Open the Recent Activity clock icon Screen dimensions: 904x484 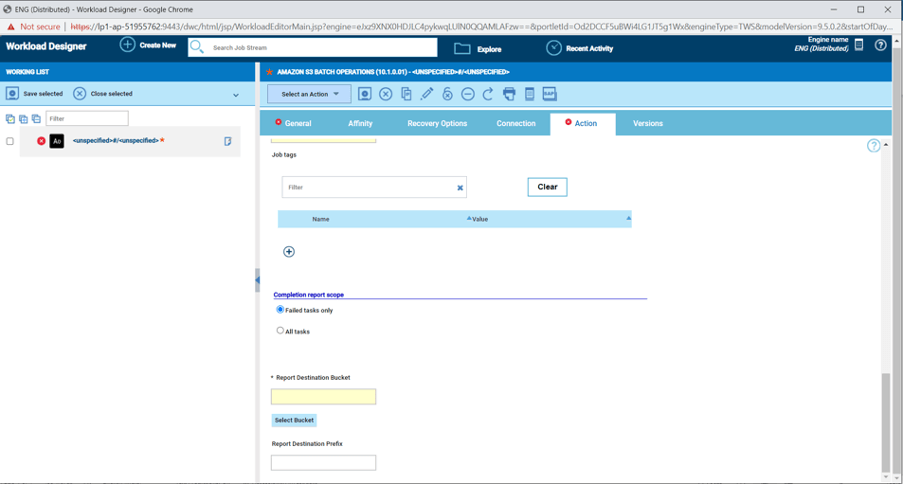point(554,48)
